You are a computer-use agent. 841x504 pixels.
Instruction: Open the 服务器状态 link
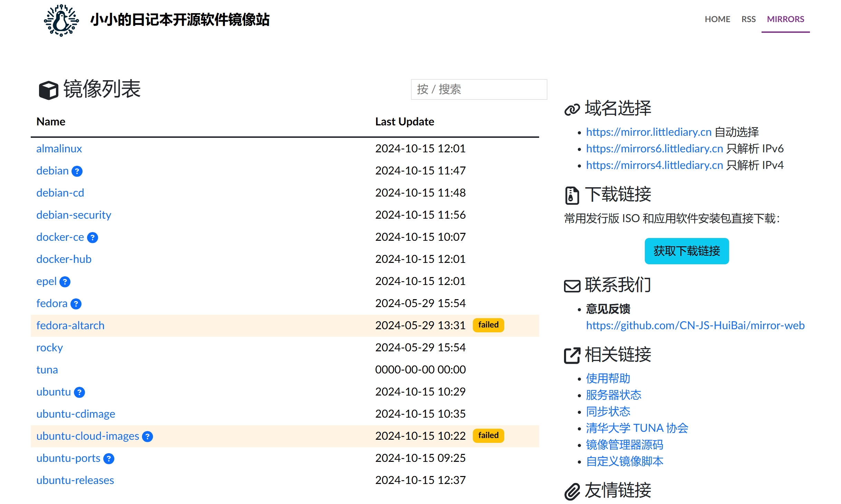point(613,395)
